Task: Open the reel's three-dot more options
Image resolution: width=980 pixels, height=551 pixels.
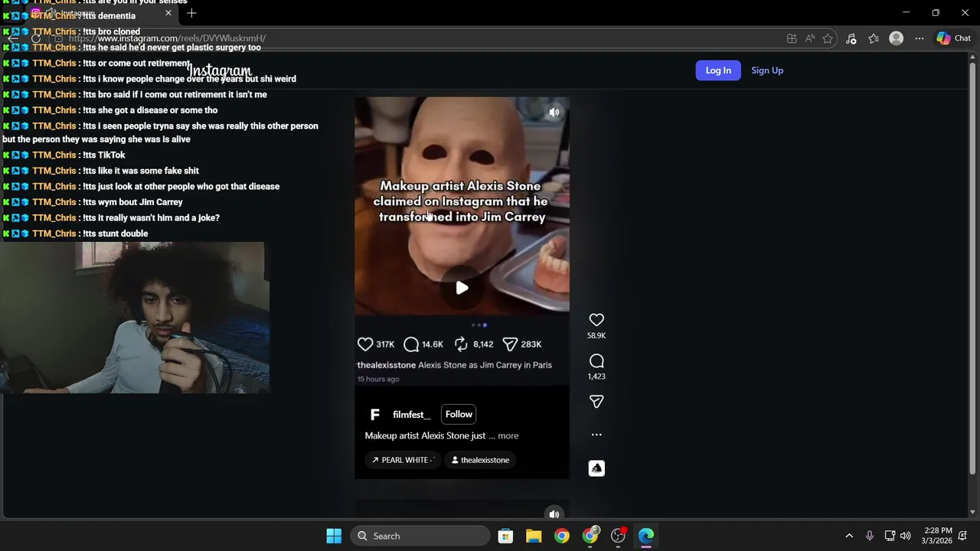Action: coord(596,435)
